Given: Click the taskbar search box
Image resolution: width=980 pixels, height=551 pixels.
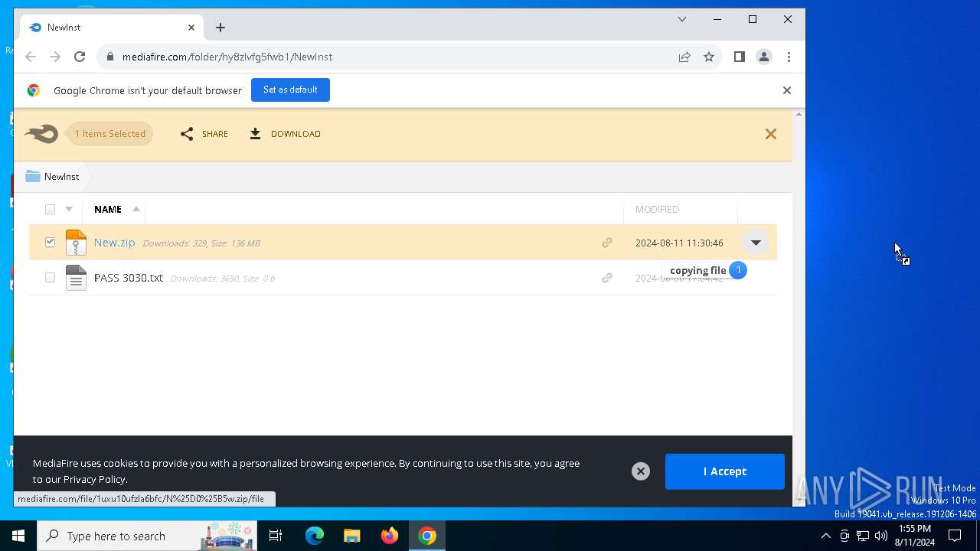Looking at the screenshot, I should [x=148, y=536].
